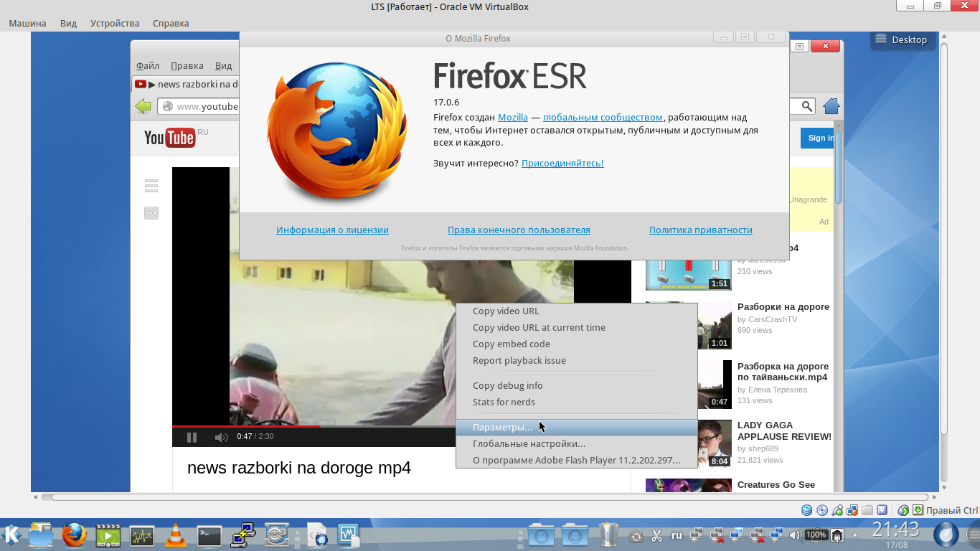Open the LADY GAGA APPLAUSE REVIEW thumbnail
The height and width of the screenshot is (551, 980).
click(x=689, y=443)
